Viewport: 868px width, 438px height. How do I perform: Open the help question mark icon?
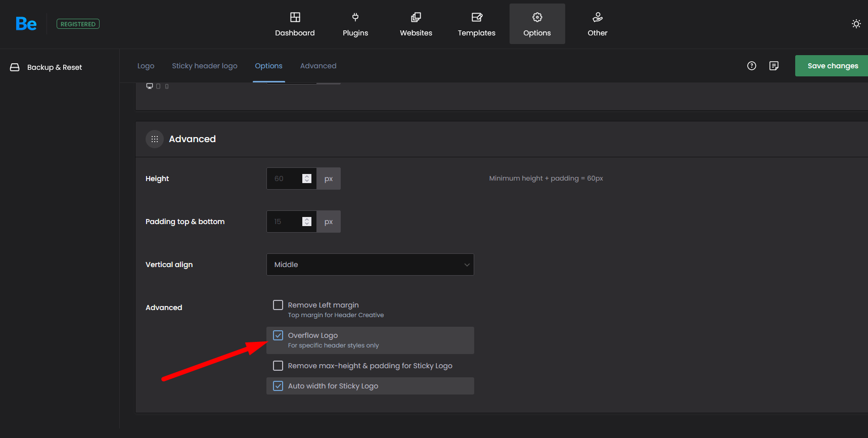tap(752, 66)
